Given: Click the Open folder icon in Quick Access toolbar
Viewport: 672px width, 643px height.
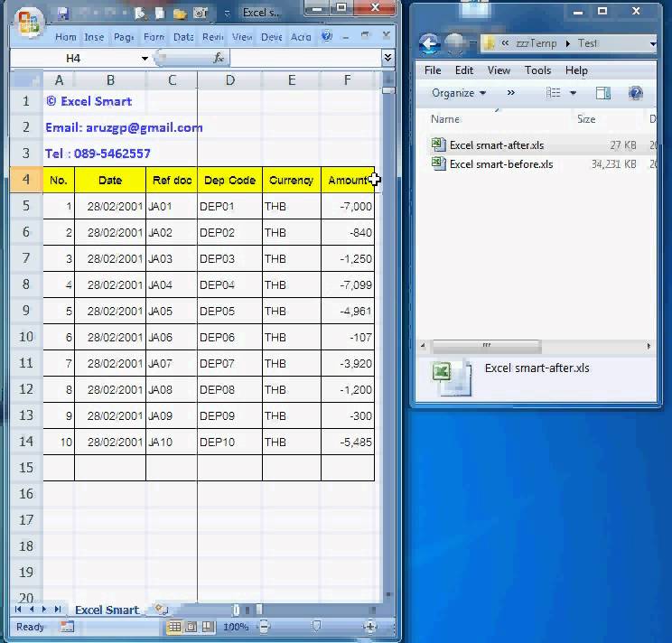Looking at the screenshot, I should 180,14.
